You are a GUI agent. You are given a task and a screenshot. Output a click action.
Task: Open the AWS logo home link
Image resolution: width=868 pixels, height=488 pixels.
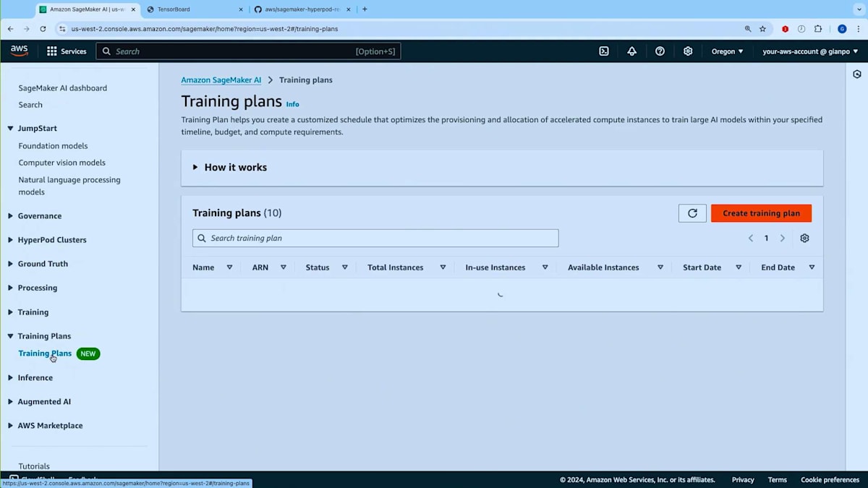coord(20,51)
